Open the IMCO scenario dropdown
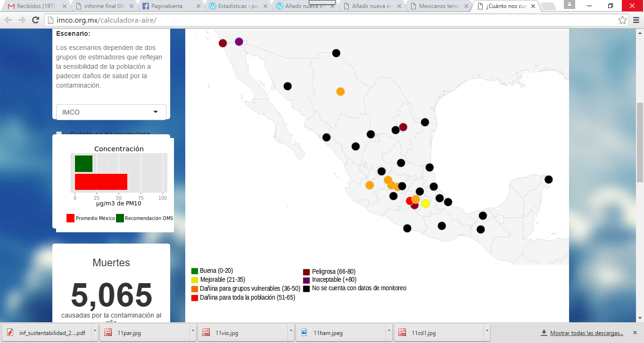Screen dimensions: 644x343 tap(111, 112)
